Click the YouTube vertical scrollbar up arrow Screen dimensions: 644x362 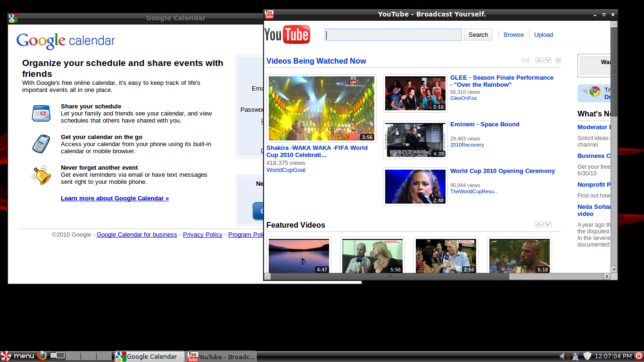(x=614, y=25)
